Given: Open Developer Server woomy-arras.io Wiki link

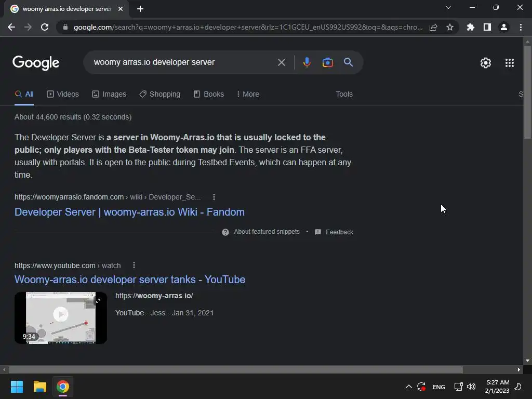Looking at the screenshot, I should 129,212.
